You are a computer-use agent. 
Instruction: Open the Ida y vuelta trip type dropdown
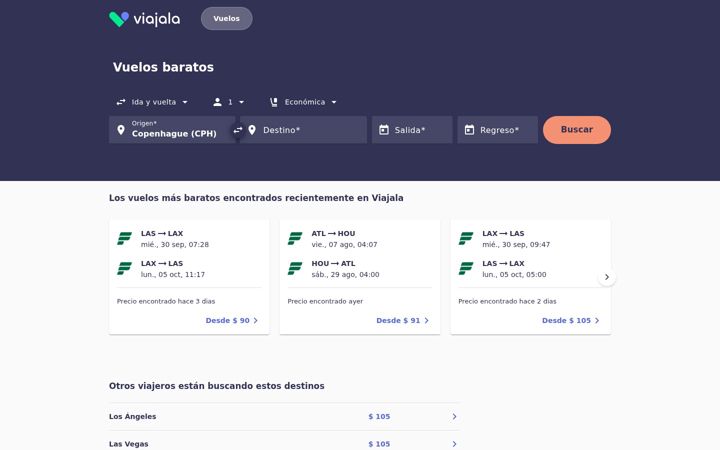152,102
